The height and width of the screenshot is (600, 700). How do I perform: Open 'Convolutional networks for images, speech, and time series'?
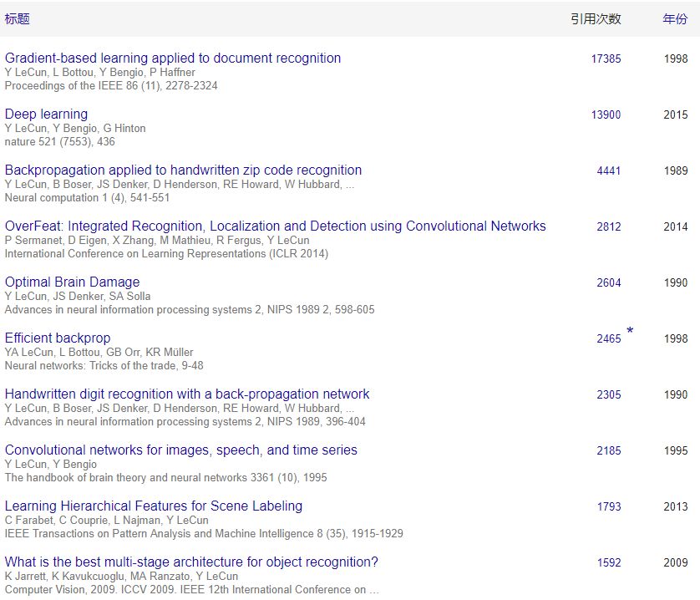point(180,450)
